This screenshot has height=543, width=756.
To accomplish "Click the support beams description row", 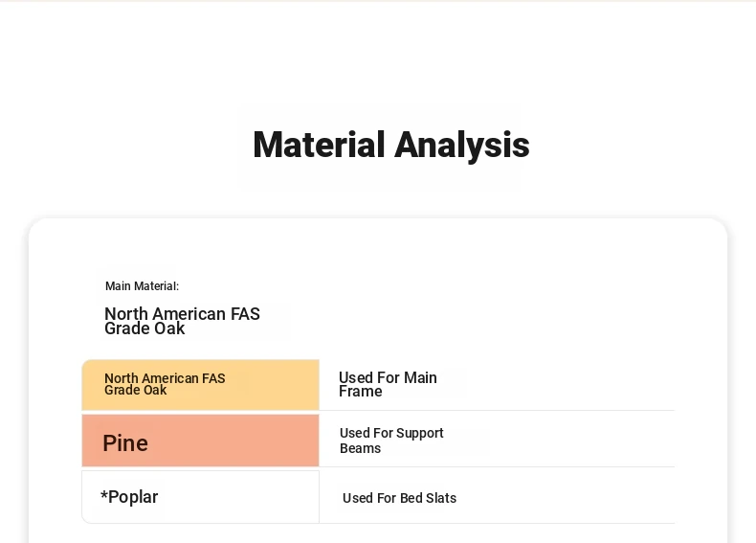I will tap(497, 439).
